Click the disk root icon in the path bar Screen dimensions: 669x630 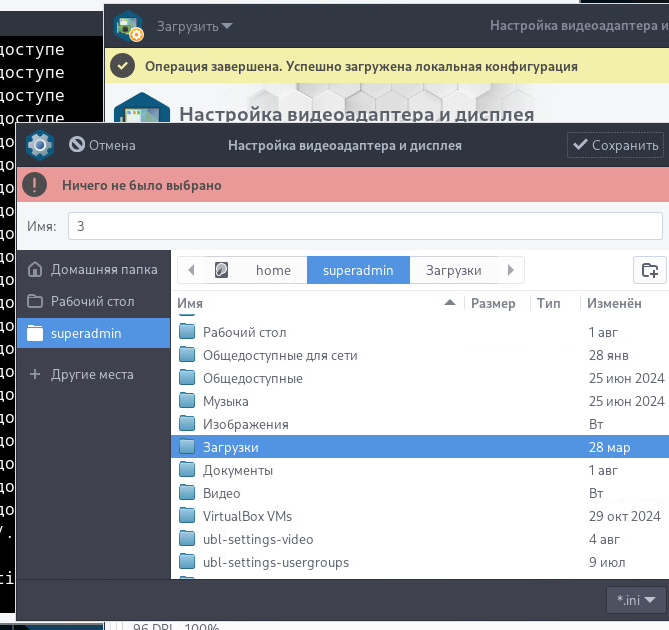(221, 270)
